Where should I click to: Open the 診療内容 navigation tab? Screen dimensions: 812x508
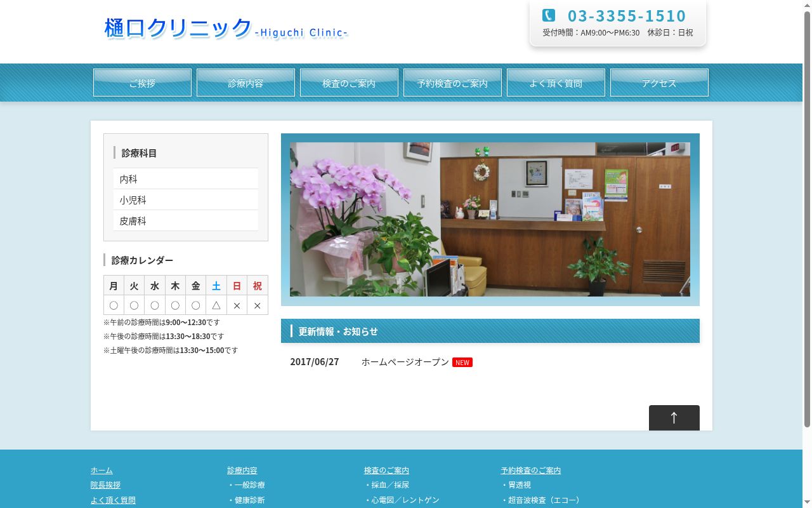[246, 83]
